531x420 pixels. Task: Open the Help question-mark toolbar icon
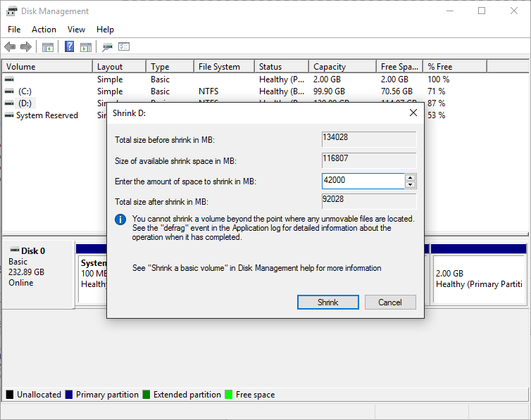pyautogui.click(x=69, y=46)
